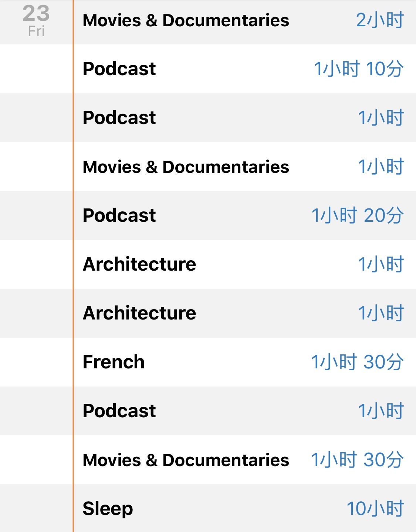The width and height of the screenshot is (416, 532).
Task: Tap the 1小时 10分 duration
Action: [x=359, y=69]
